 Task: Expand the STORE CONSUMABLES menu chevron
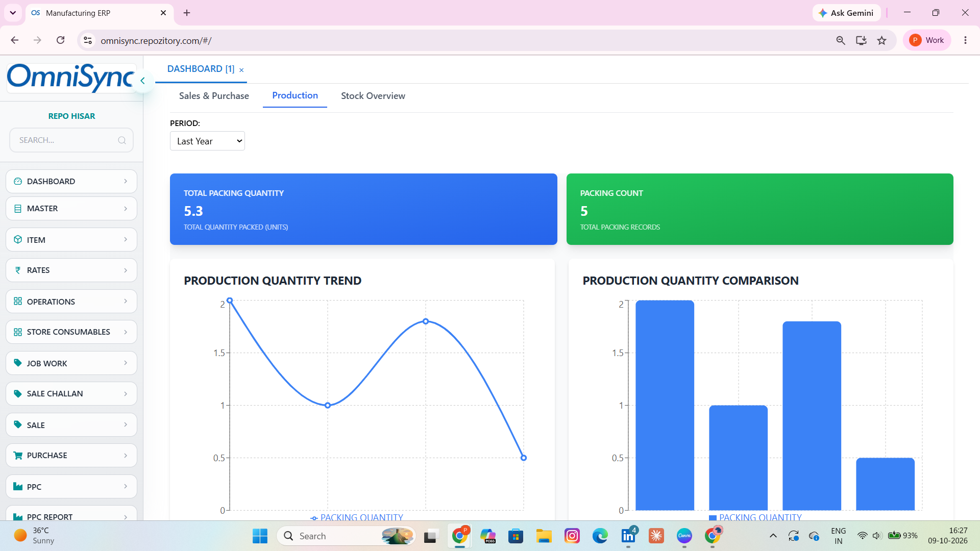click(126, 332)
